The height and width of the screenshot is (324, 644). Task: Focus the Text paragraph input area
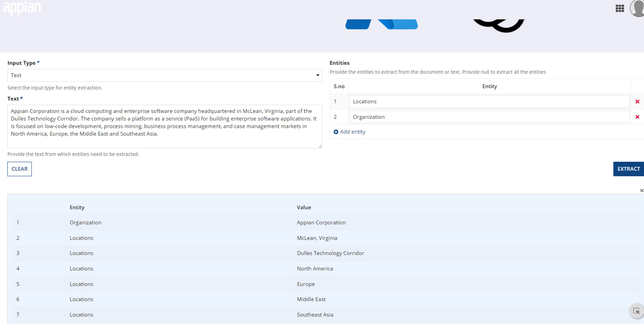click(x=165, y=126)
